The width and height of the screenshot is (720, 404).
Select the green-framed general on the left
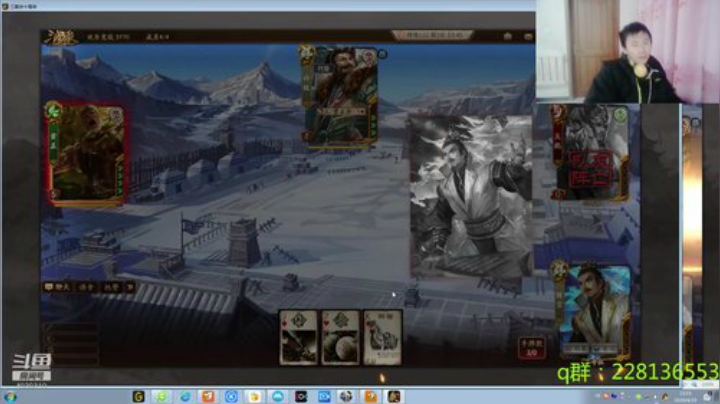(85, 153)
